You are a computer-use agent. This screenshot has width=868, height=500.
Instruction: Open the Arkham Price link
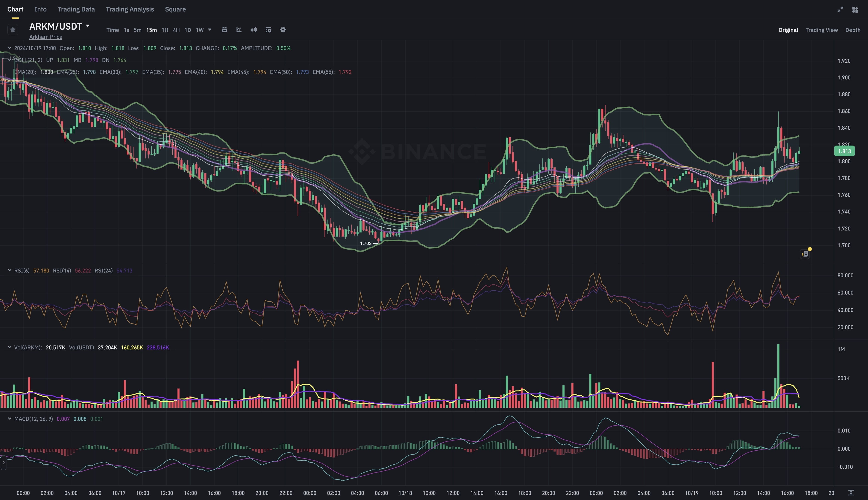click(x=46, y=37)
